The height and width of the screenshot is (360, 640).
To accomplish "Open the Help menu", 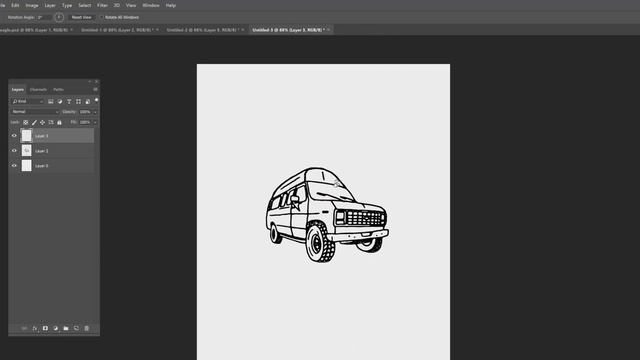I will pos(171,5).
